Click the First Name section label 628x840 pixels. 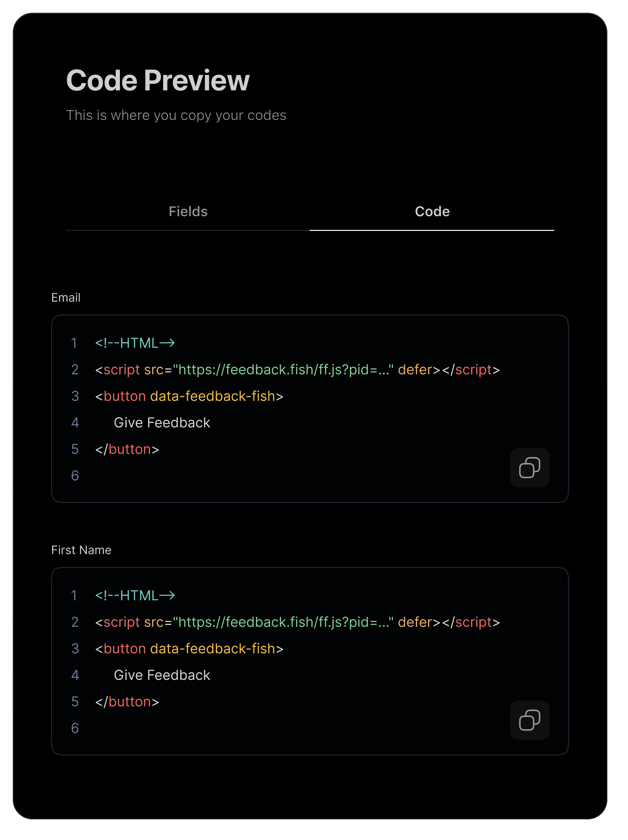coord(81,550)
